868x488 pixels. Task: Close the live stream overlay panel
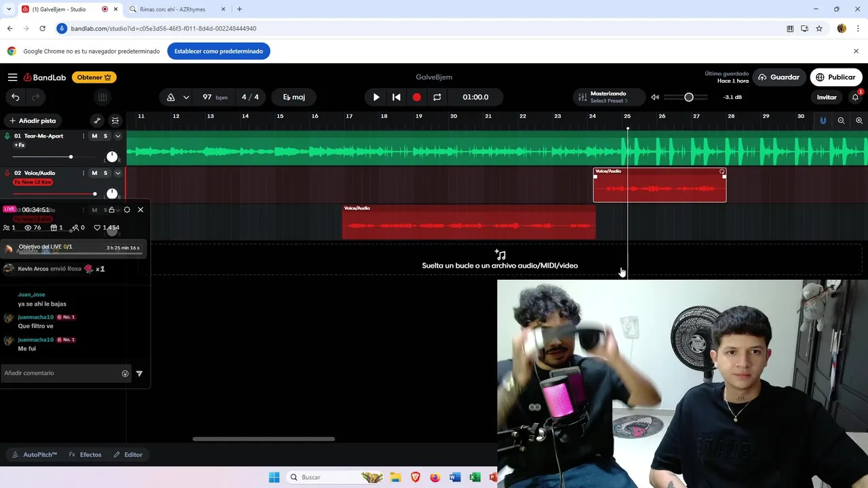click(140, 210)
